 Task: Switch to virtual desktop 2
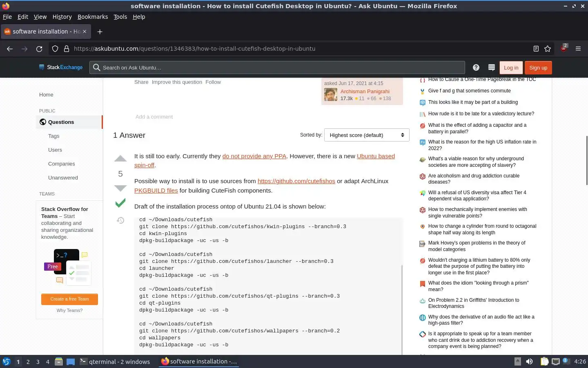[x=28, y=362]
